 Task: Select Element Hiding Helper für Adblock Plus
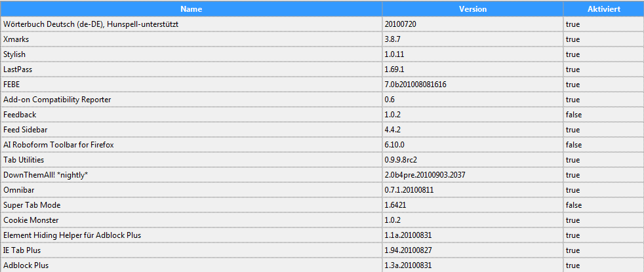tap(72, 235)
